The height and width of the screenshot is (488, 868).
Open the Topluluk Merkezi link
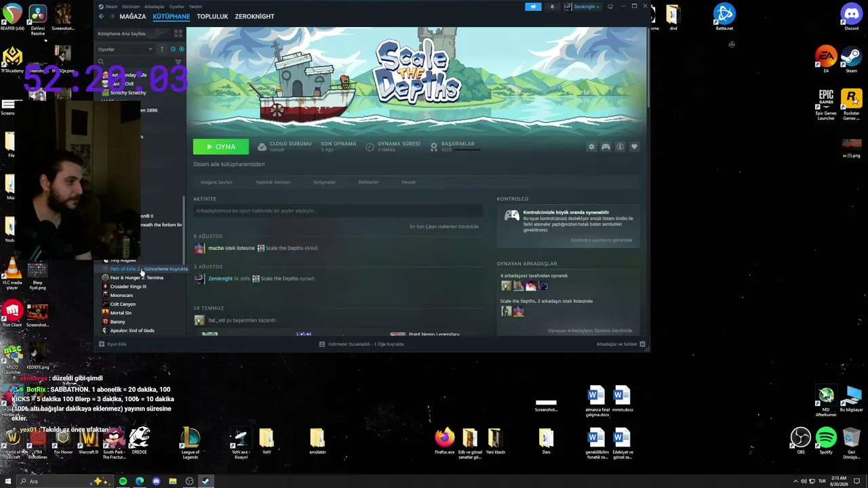(273, 182)
